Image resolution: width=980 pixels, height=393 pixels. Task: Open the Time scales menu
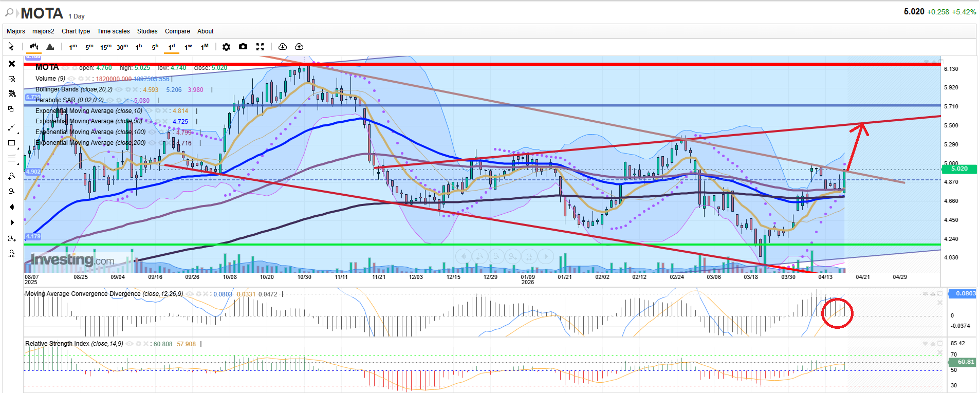[x=114, y=31]
